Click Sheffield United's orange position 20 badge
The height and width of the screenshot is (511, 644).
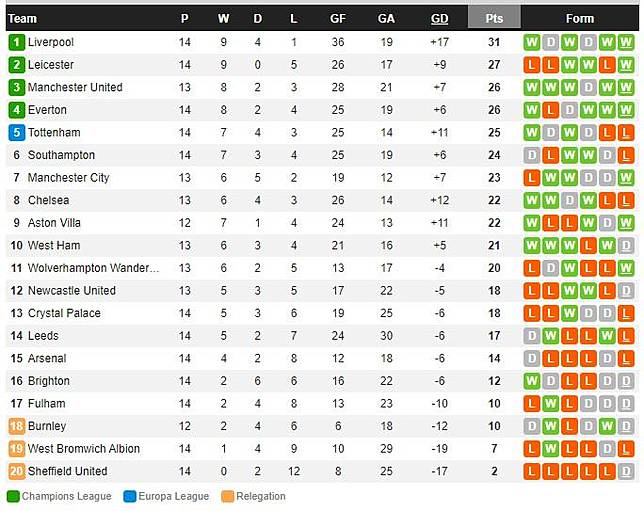click(x=16, y=471)
